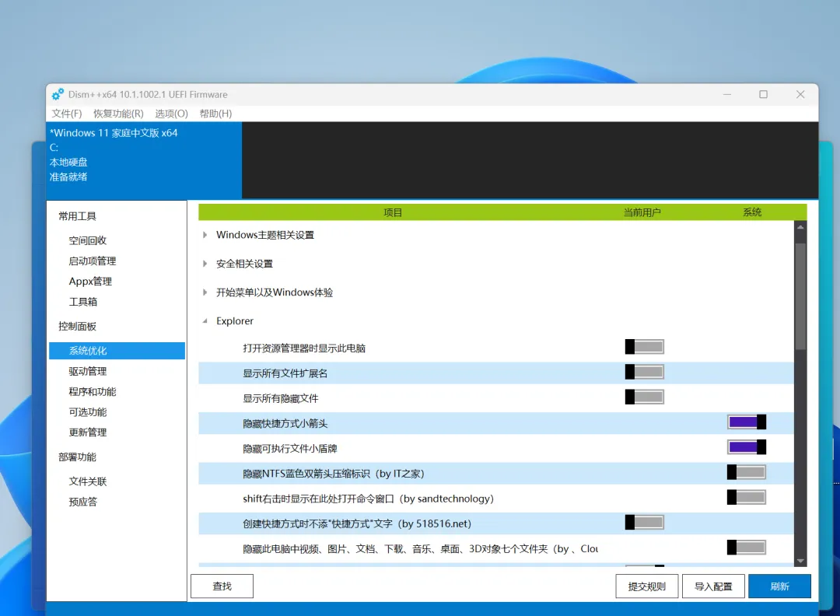The image size is (840, 616).
Task: Click the 当前用户 column header
Action: click(x=642, y=212)
